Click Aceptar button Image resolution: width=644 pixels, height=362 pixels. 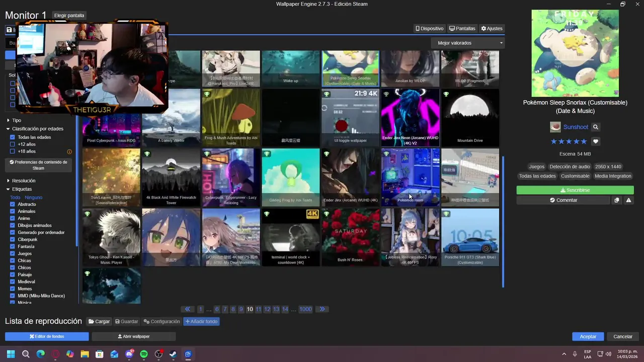(x=588, y=336)
